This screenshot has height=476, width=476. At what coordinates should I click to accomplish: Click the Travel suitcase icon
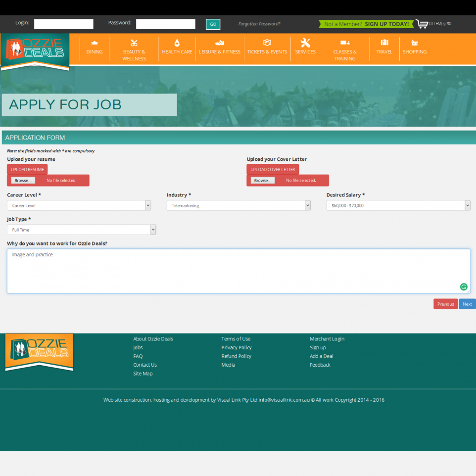click(384, 43)
